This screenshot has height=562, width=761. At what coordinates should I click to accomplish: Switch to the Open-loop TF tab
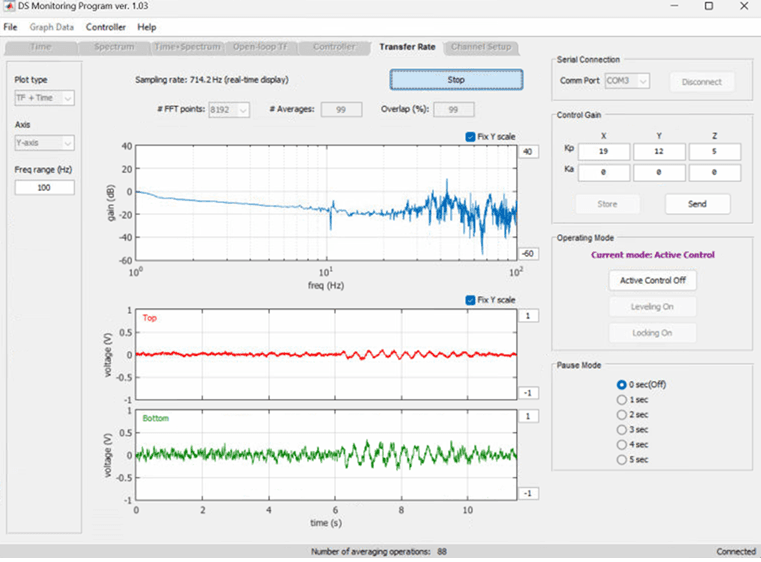coord(260,47)
